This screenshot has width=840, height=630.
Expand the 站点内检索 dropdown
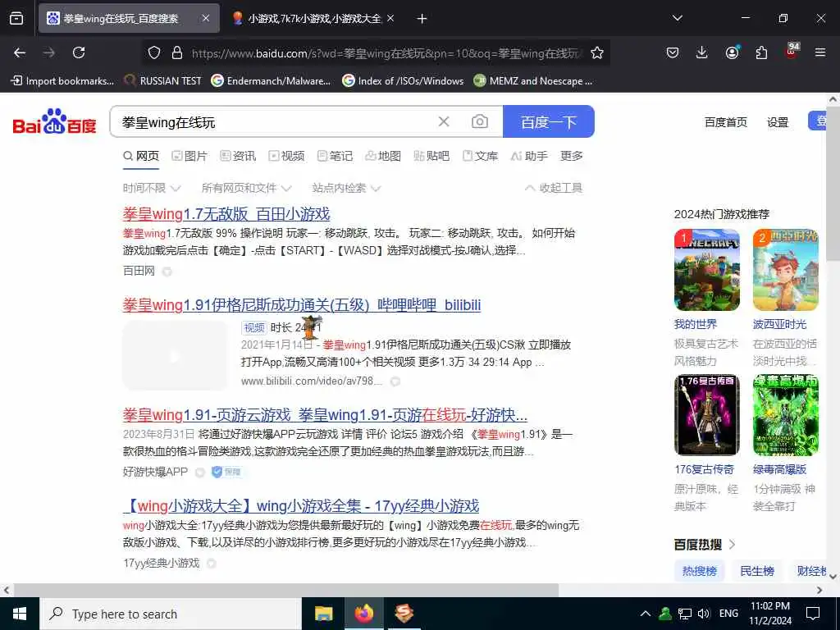click(346, 188)
